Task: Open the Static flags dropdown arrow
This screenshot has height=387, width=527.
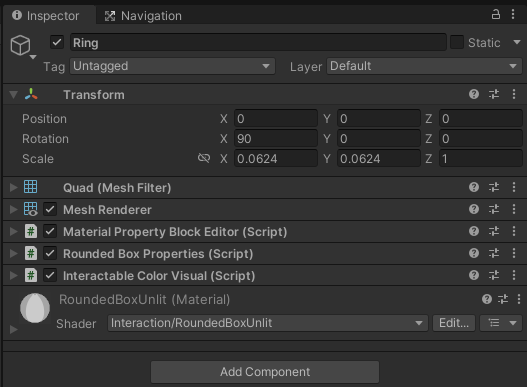Action: 517,42
